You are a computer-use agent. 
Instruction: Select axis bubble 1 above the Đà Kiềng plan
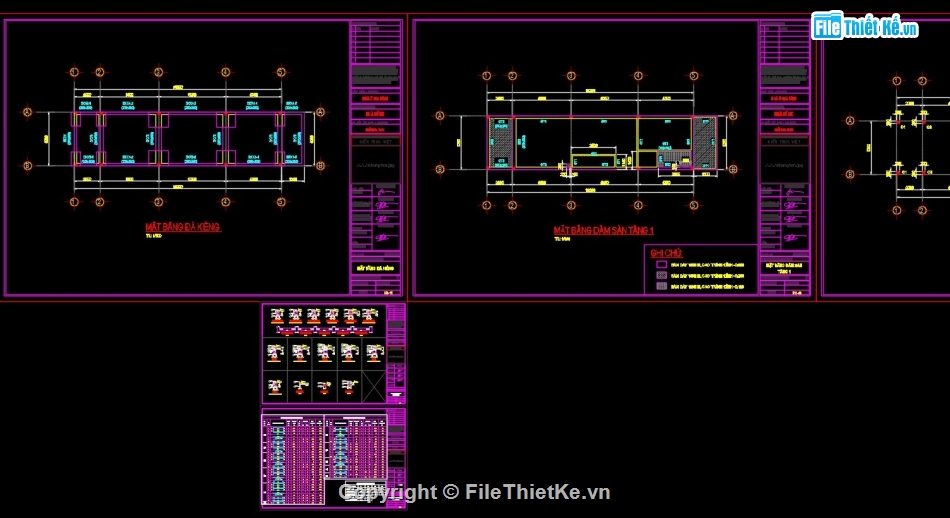pos(75,72)
